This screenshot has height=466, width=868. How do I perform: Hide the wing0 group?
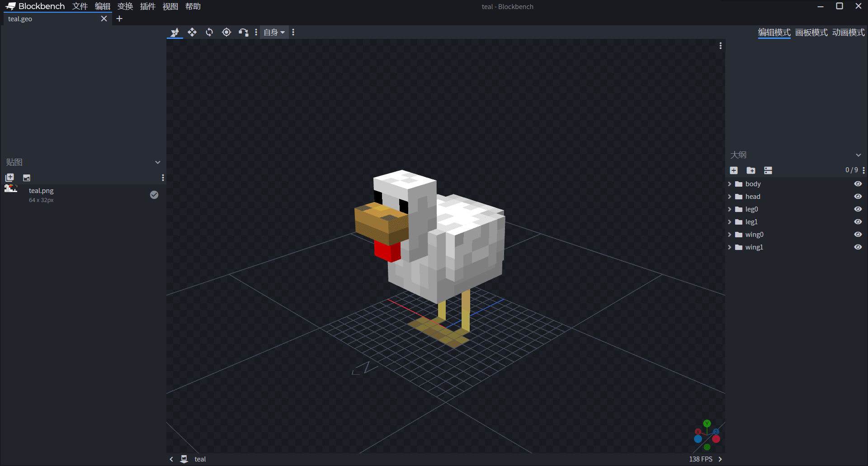858,235
